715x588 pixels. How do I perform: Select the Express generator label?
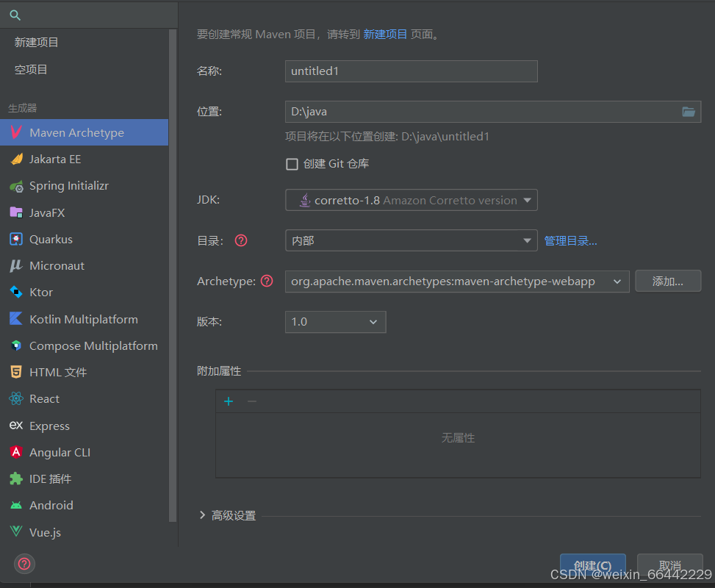pos(49,426)
